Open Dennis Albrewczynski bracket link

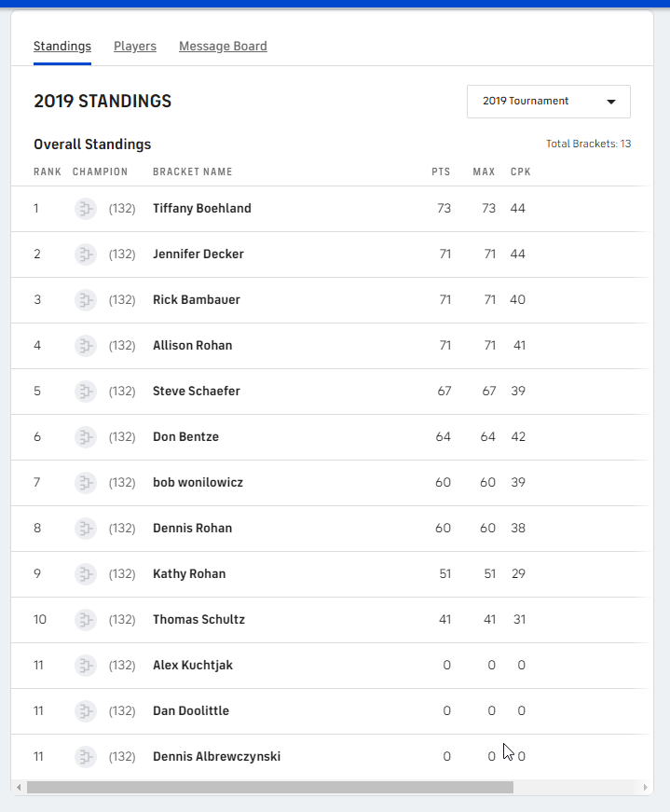tap(216, 757)
